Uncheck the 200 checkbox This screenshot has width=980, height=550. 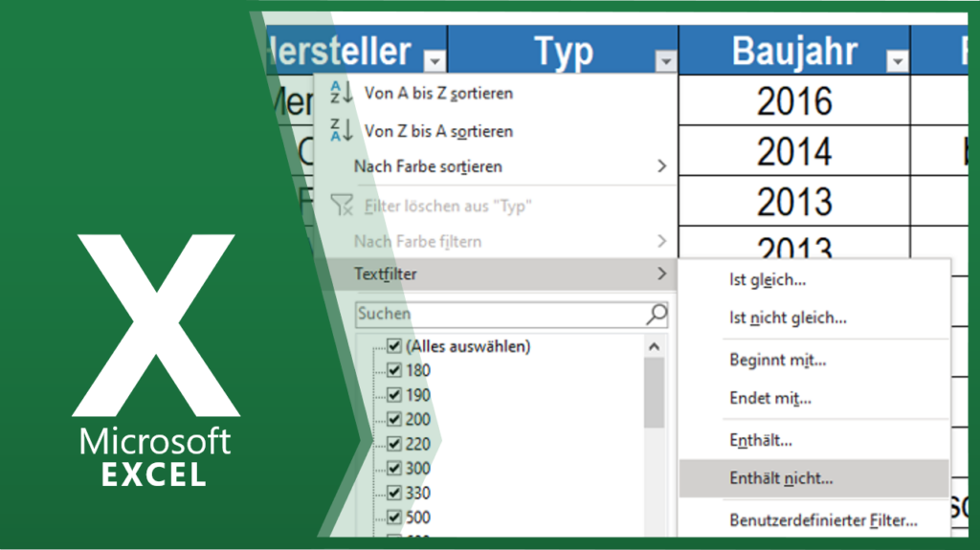pyautogui.click(x=393, y=419)
